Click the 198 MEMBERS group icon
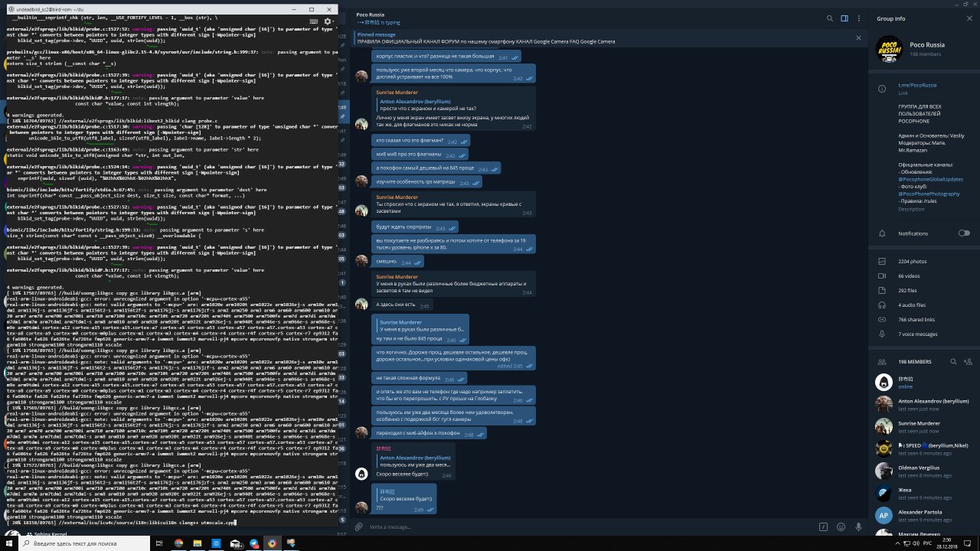Viewport: 980px width, 551px height. click(882, 361)
